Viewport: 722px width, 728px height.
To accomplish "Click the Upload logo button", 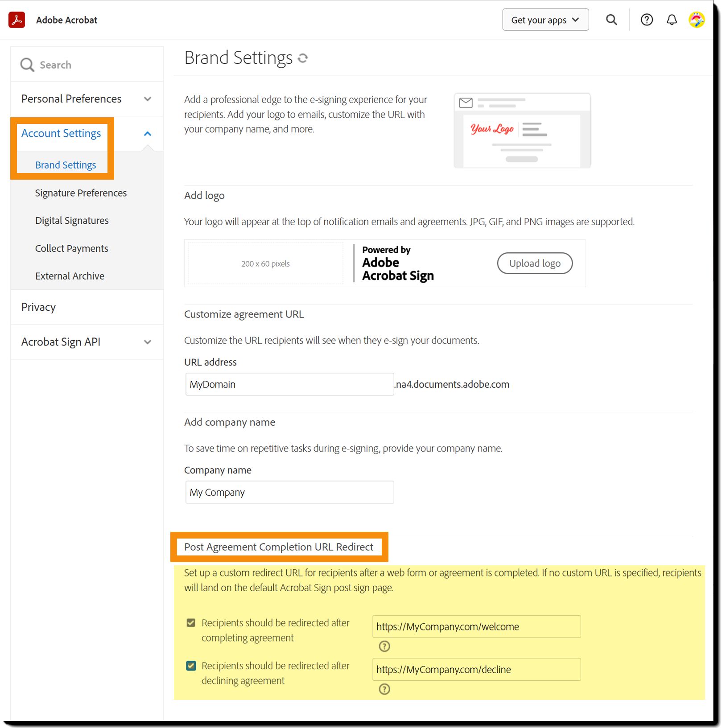I will coord(535,263).
